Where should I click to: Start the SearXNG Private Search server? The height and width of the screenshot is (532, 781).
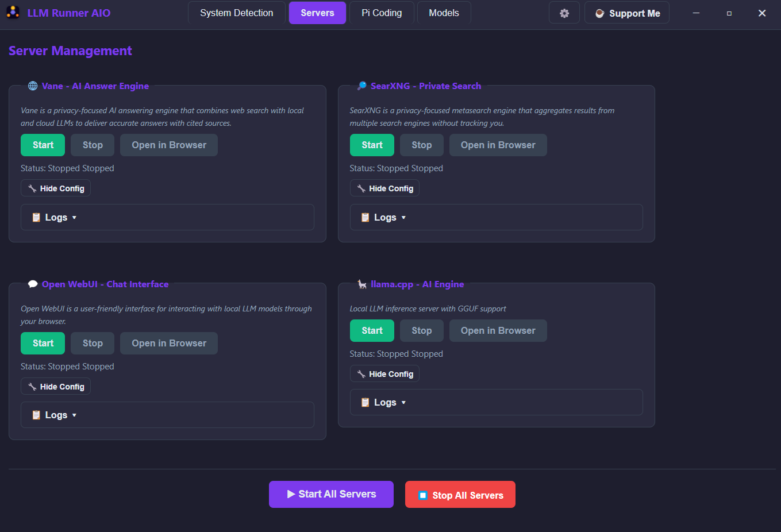click(372, 145)
